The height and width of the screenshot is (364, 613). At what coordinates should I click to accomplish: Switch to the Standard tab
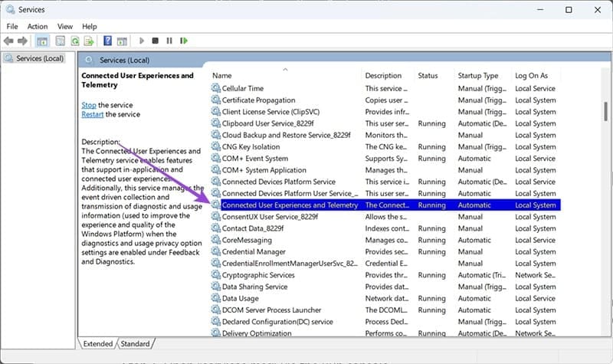click(x=135, y=344)
